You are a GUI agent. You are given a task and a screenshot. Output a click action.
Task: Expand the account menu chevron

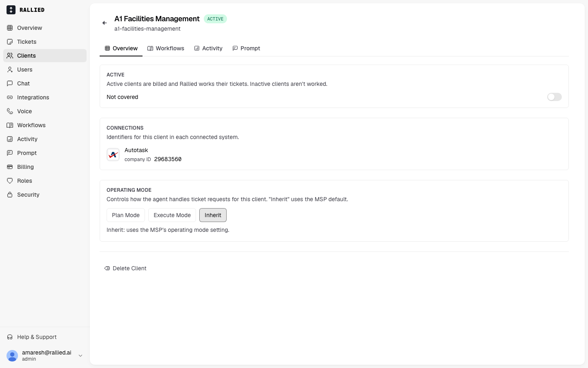click(x=80, y=356)
